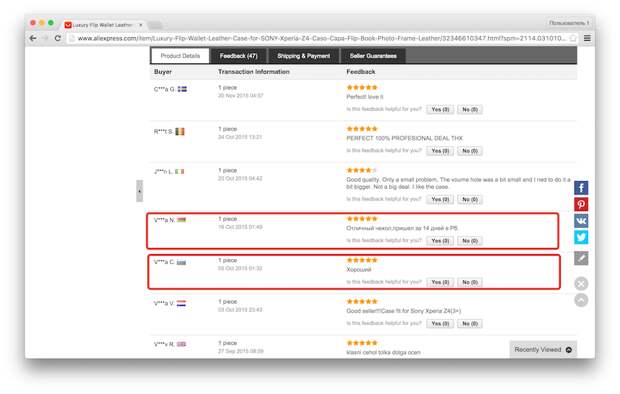Open Shipping & Payment tab
The image size is (620, 394).
point(304,56)
